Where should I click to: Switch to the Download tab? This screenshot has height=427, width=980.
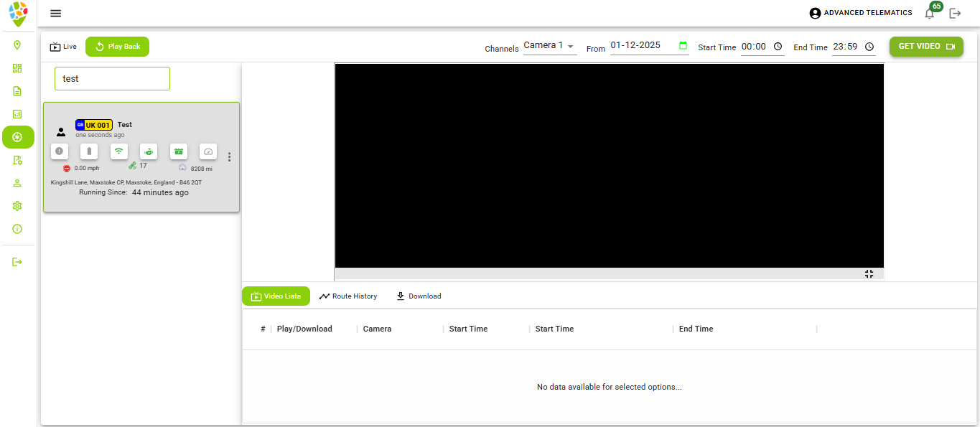coord(419,296)
